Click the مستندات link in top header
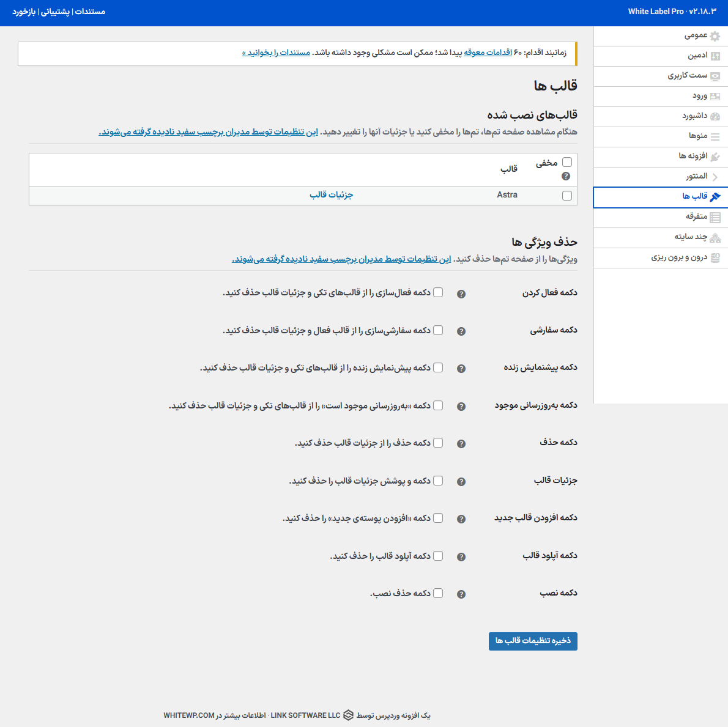This screenshot has width=728, height=727. 90,12
